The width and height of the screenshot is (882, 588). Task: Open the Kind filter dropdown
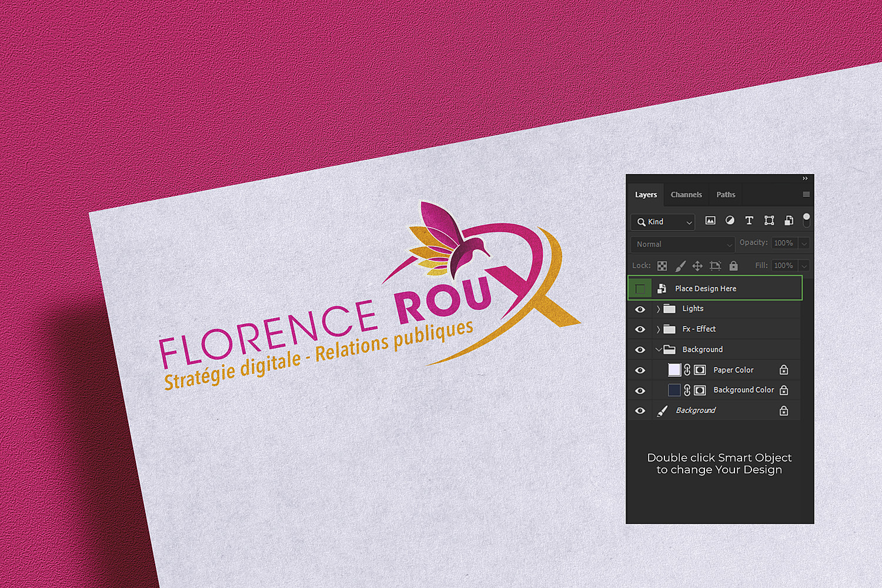663,222
